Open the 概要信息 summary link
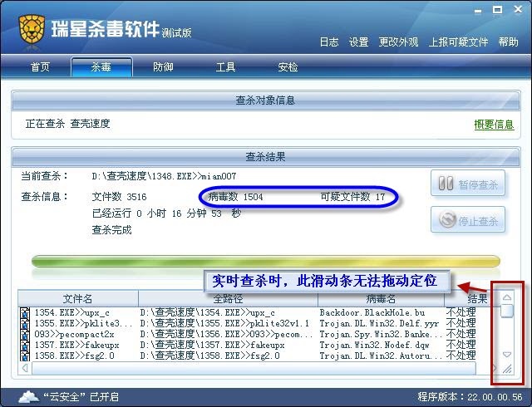The image size is (532, 407). 494,125
